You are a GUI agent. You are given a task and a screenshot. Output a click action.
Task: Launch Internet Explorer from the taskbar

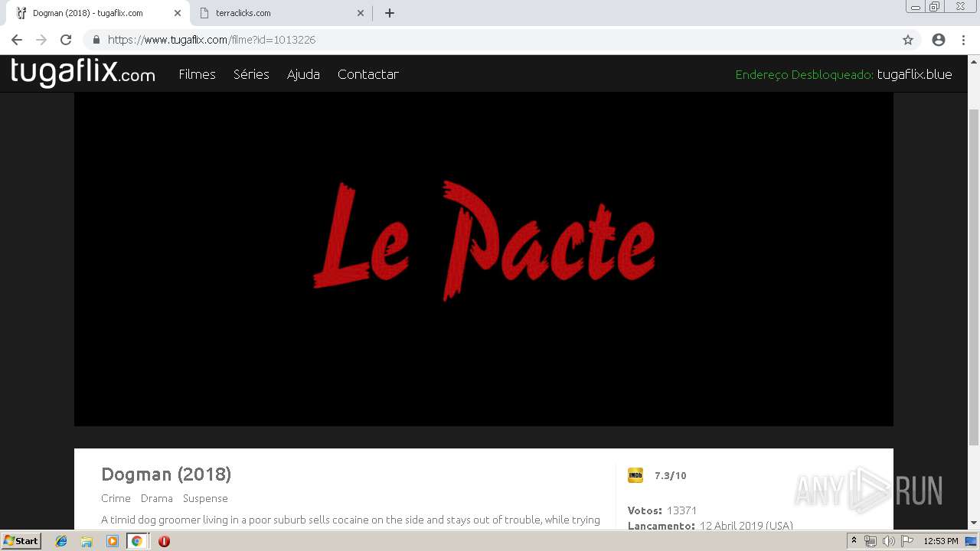[x=61, y=541]
